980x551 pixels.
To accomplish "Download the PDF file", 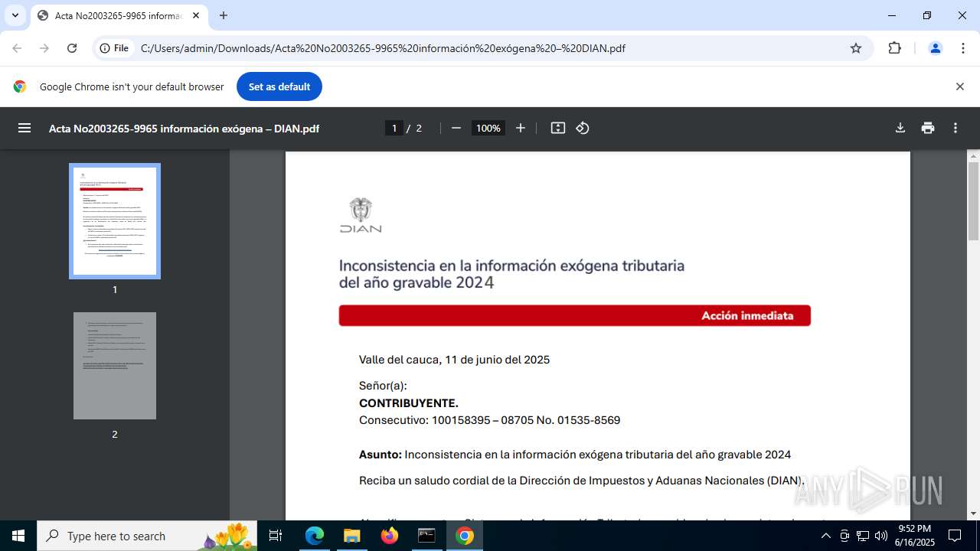I will point(900,128).
